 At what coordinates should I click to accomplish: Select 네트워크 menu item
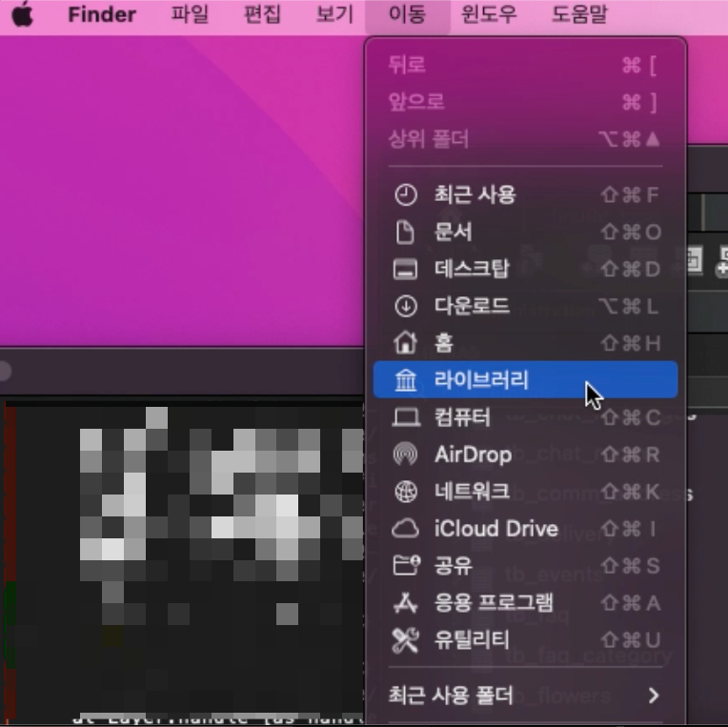pyautogui.click(x=526, y=492)
